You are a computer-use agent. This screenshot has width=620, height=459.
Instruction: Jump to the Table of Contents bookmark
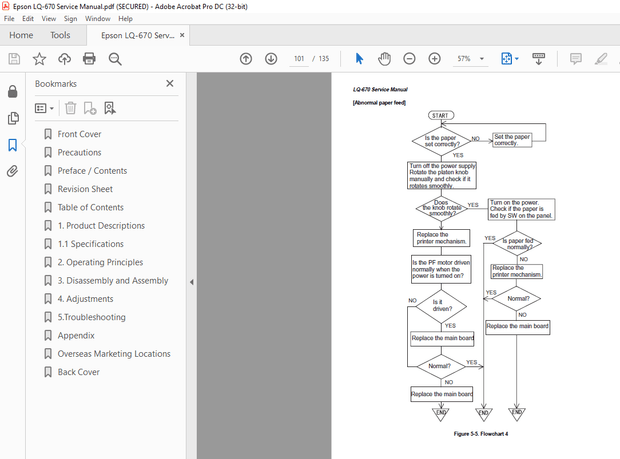[x=90, y=207]
